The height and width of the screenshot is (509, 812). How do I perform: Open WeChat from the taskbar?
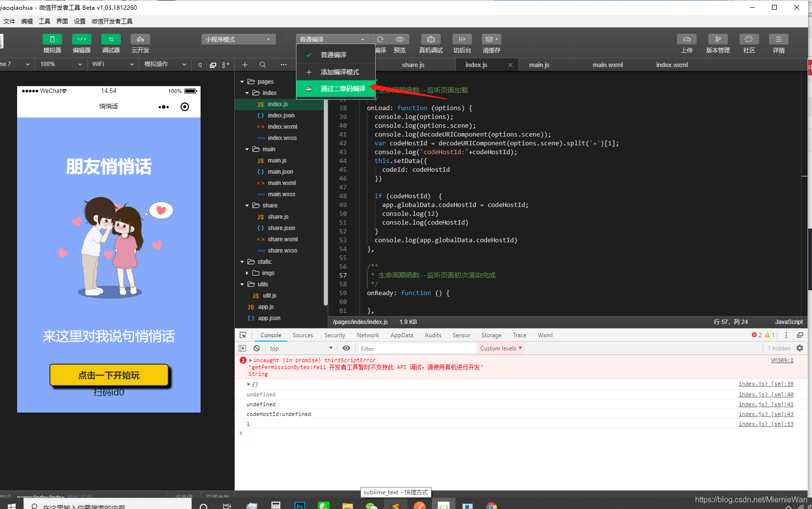pyautogui.click(x=372, y=506)
